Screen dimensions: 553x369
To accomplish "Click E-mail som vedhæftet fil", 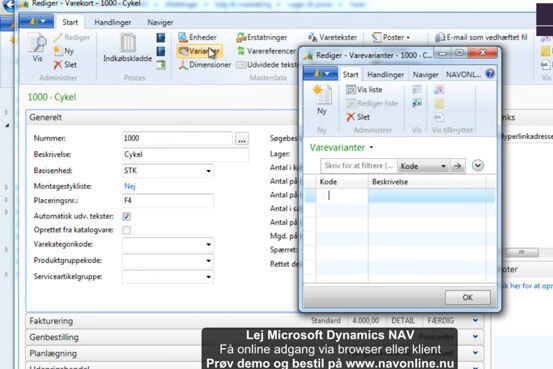I will click(x=481, y=37).
